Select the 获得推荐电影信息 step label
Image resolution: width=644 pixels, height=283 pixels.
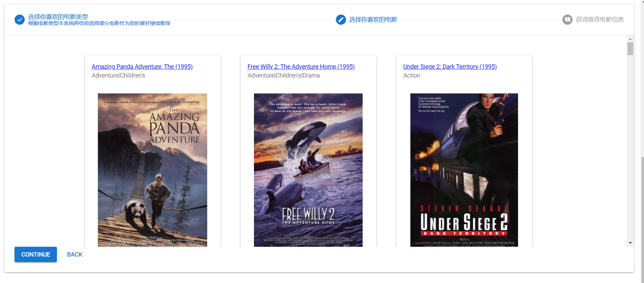(600, 20)
